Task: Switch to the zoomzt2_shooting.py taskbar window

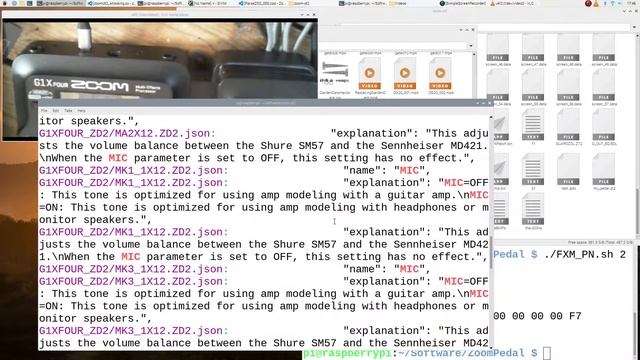Action: click(x=111, y=3)
